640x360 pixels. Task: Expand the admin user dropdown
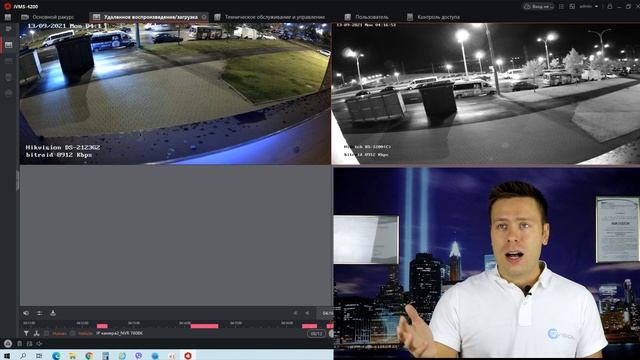point(589,7)
